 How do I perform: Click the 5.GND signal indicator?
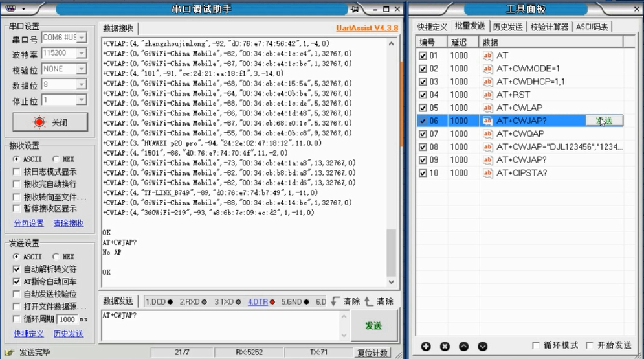coord(295,302)
